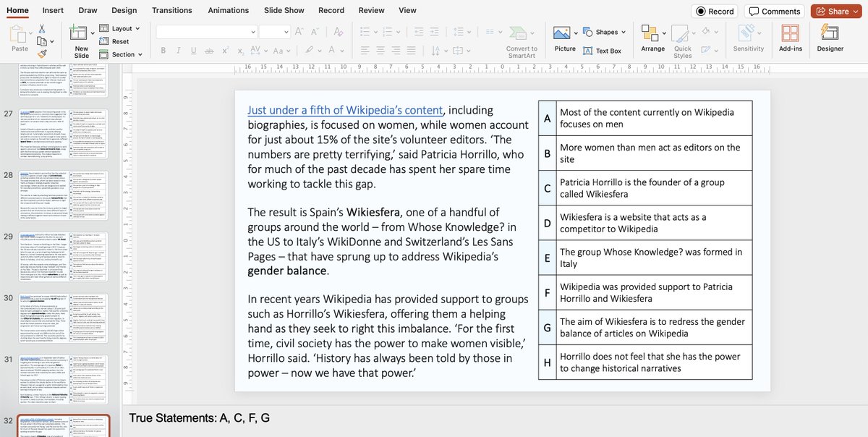
Task: Switch to the Animations tab
Action: pos(229,10)
